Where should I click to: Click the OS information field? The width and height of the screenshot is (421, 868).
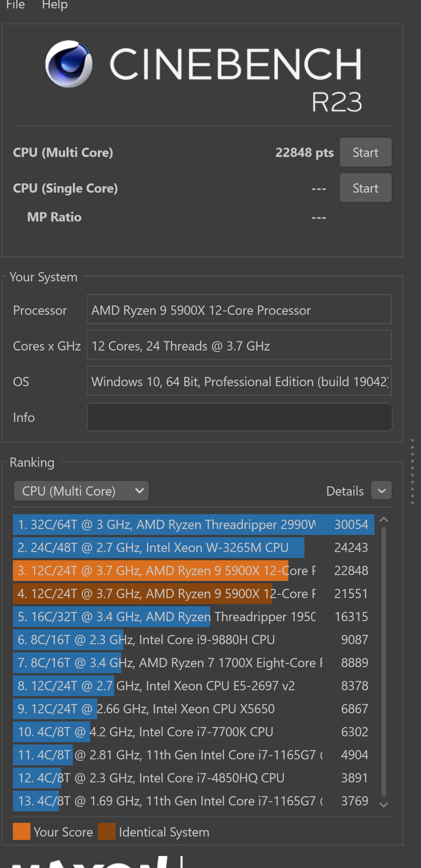tap(239, 381)
